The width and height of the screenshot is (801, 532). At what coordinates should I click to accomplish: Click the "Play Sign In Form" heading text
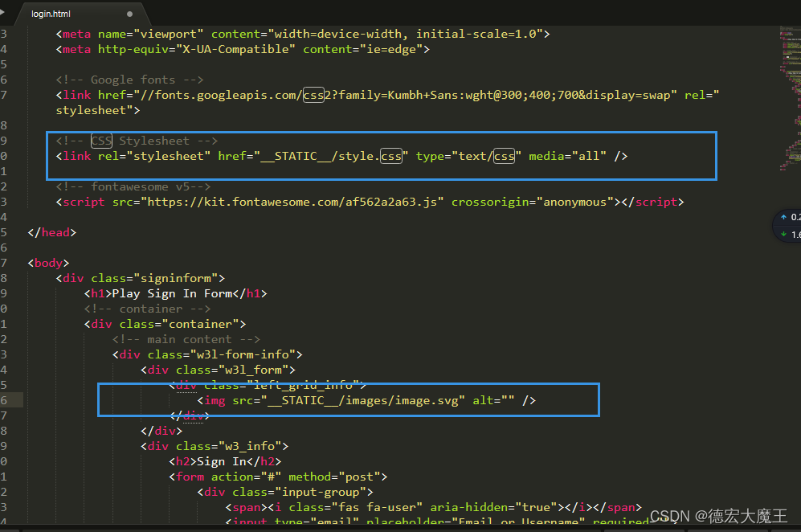[x=172, y=294]
